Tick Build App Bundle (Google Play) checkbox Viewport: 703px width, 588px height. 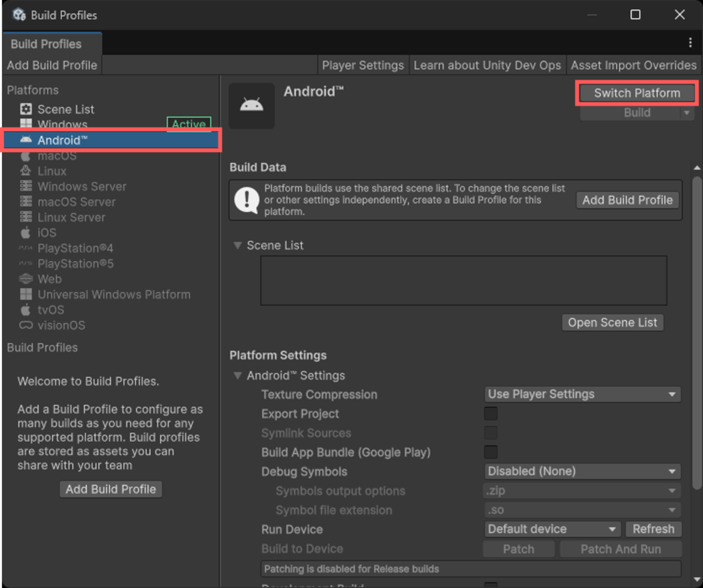point(491,452)
